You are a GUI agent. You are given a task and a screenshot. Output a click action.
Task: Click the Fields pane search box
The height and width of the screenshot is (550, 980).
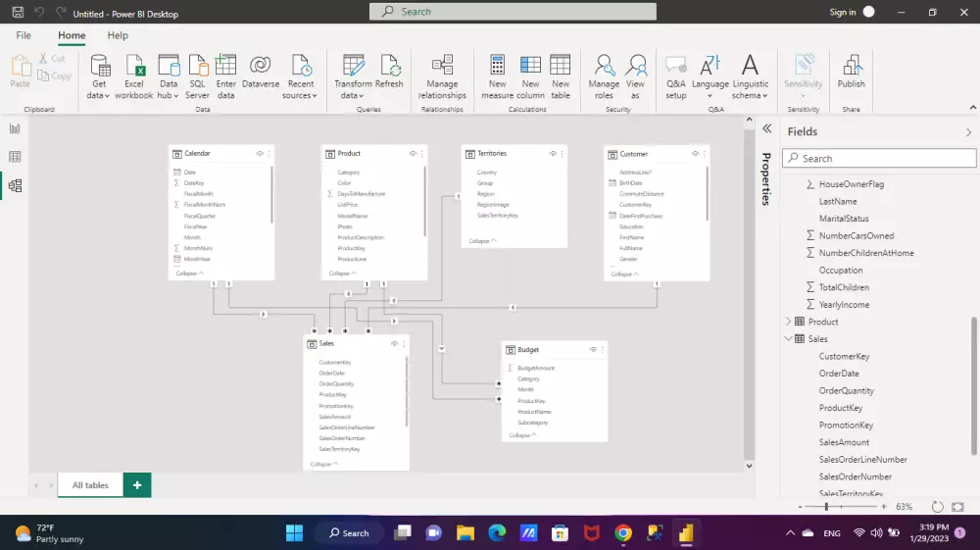[x=882, y=158]
